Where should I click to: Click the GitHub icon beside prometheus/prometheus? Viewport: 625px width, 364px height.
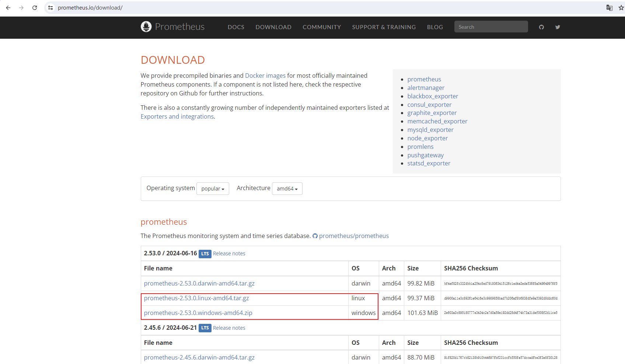click(315, 236)
